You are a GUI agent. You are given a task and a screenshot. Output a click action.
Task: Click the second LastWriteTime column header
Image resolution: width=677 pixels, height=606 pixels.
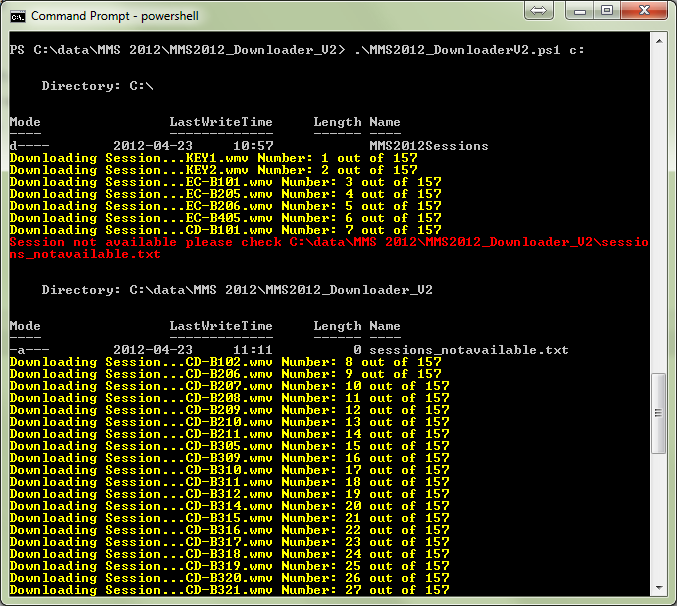click(x=221, y=326)
